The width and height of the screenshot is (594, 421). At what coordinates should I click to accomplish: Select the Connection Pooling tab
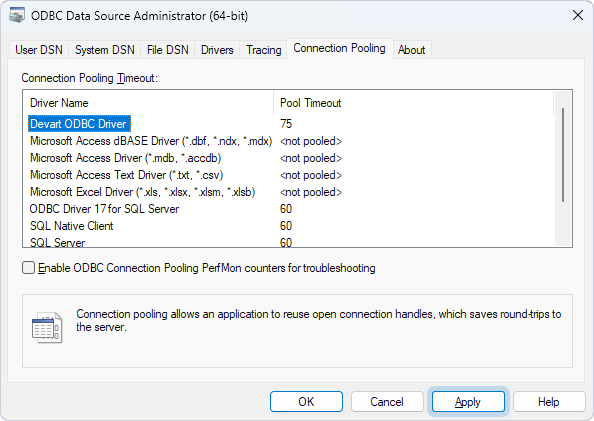pyautogui.click(x=339, y=48)
